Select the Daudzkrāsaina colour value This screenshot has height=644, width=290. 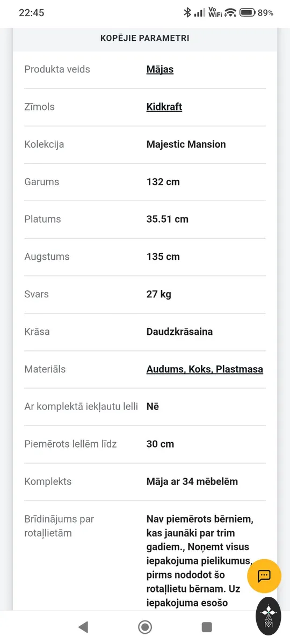coord(180,332)
